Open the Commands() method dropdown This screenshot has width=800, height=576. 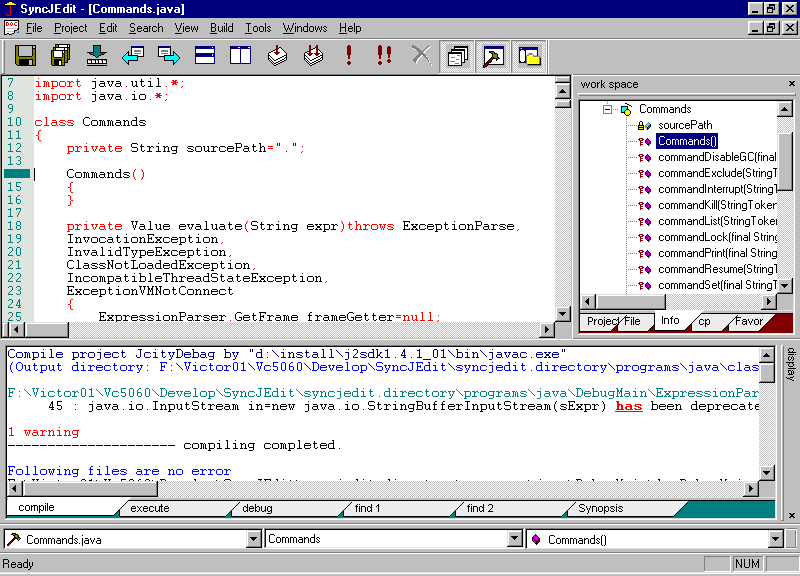tap(775, 538)
